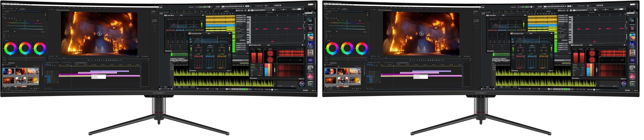Screen dimensions: 644x140
Task: Click the white clip tooltip popup, left monitor
Action: pos(99,76)
